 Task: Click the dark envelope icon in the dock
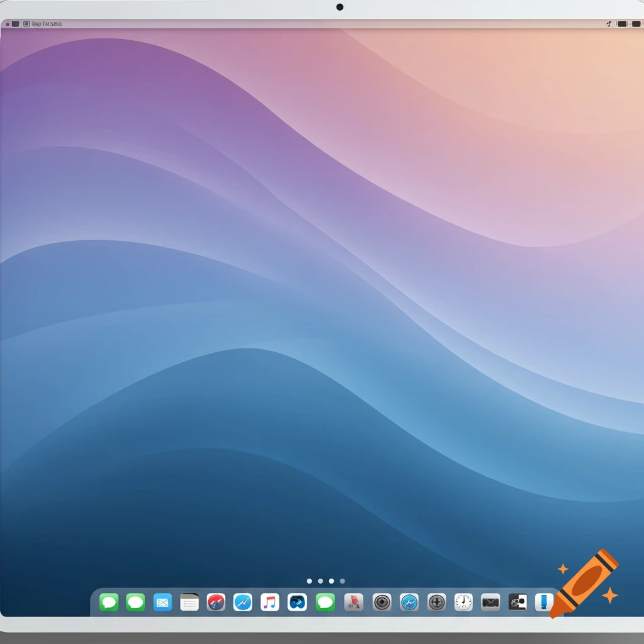491,602
